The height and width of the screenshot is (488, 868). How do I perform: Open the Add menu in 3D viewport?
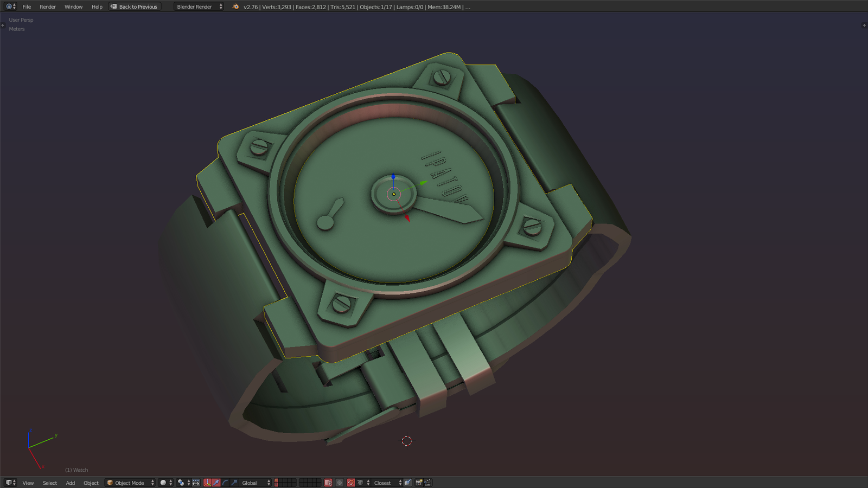click(71, 483)
